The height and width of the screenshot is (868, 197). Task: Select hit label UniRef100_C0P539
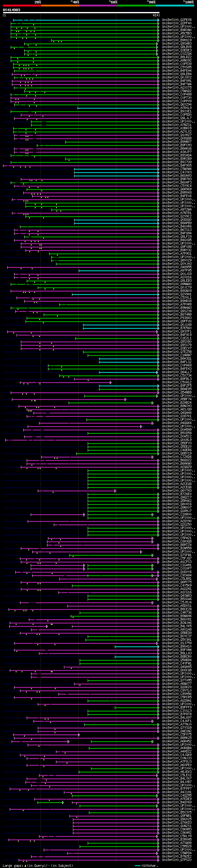[176, 64]
